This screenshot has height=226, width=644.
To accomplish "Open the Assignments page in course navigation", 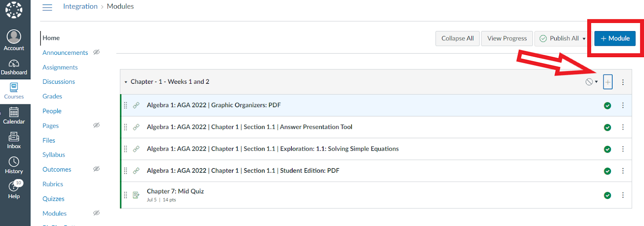I will (60, 67).
